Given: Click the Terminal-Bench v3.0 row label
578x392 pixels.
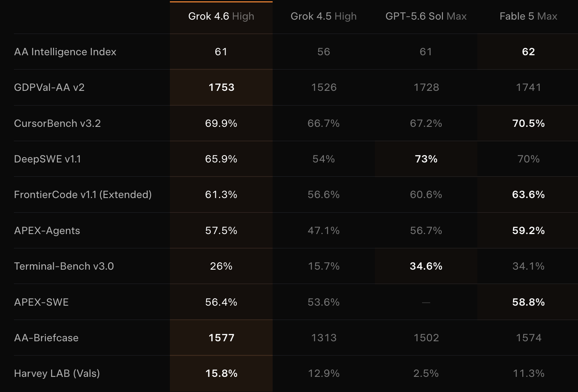Looking at the screenshot, I should (x=64, y=266).
